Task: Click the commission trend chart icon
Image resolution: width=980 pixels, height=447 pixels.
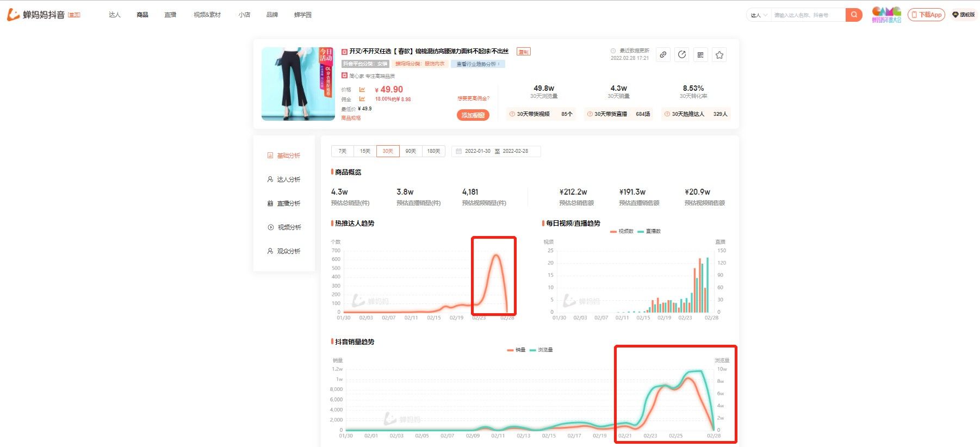Action: click(362, 99)
